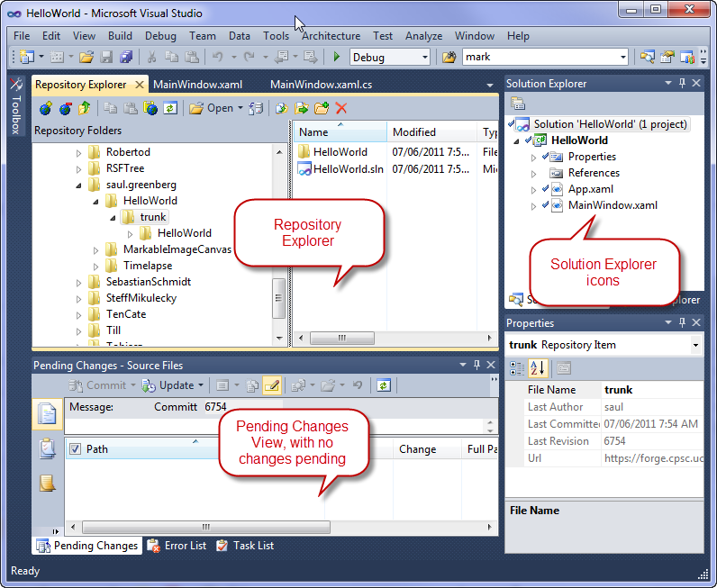Open Toolbox sidebar panel
Viewport: 717px width, 588px height.
16,107
